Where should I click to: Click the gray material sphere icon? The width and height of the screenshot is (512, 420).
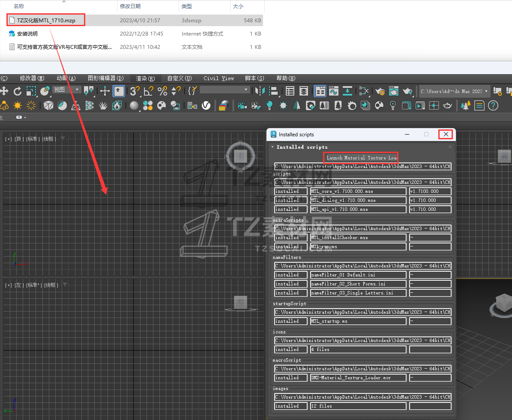click(134, 105)
